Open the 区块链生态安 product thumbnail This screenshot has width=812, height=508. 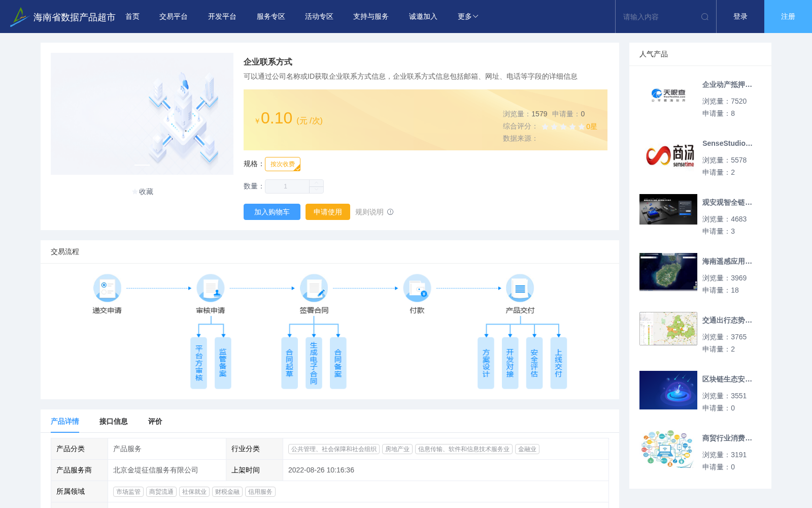[668, 390]
